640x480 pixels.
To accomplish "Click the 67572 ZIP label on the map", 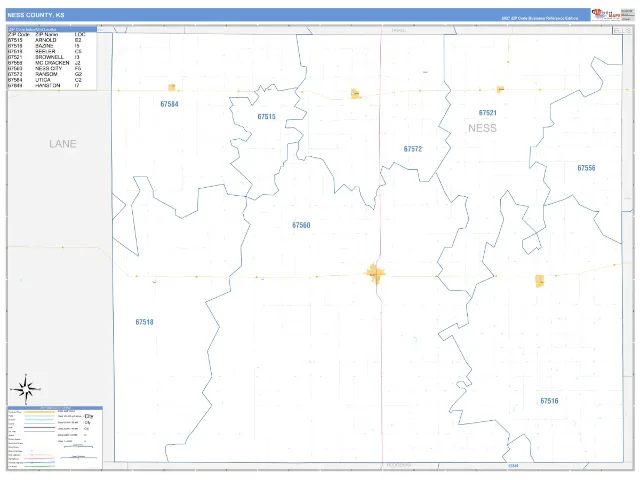I will point(413,149).
